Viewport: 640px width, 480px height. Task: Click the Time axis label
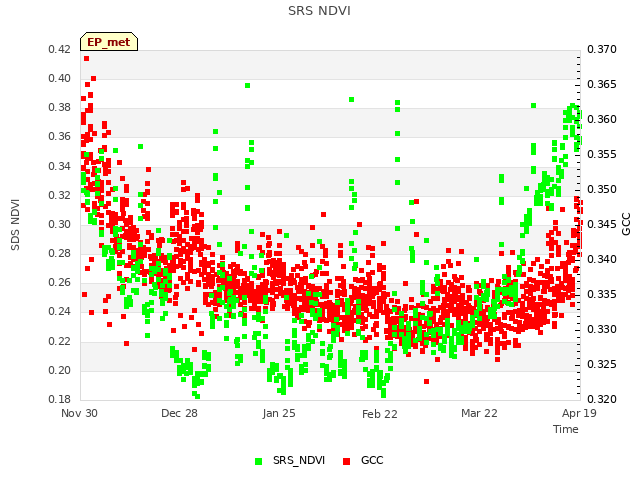(x=566, y=429)
